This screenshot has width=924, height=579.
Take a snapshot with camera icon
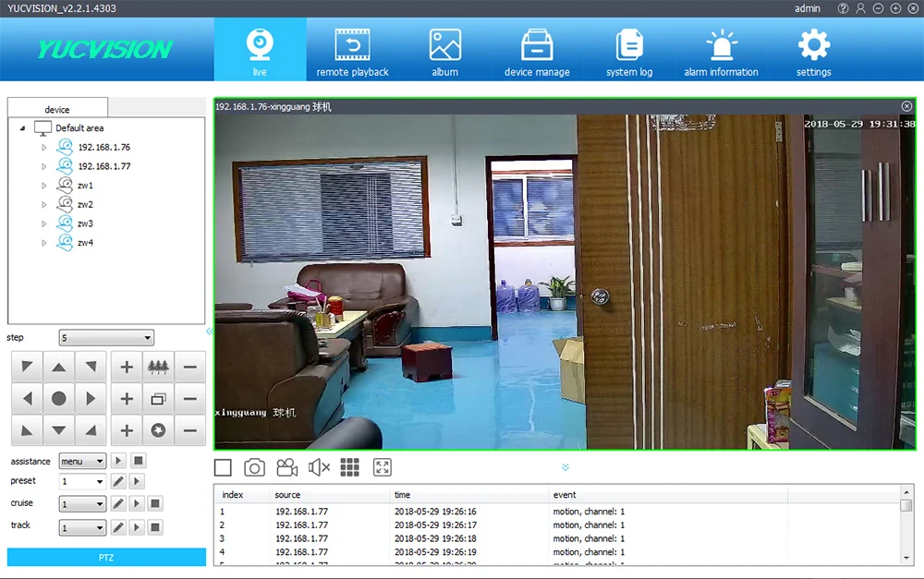click(x=255, y=467)
